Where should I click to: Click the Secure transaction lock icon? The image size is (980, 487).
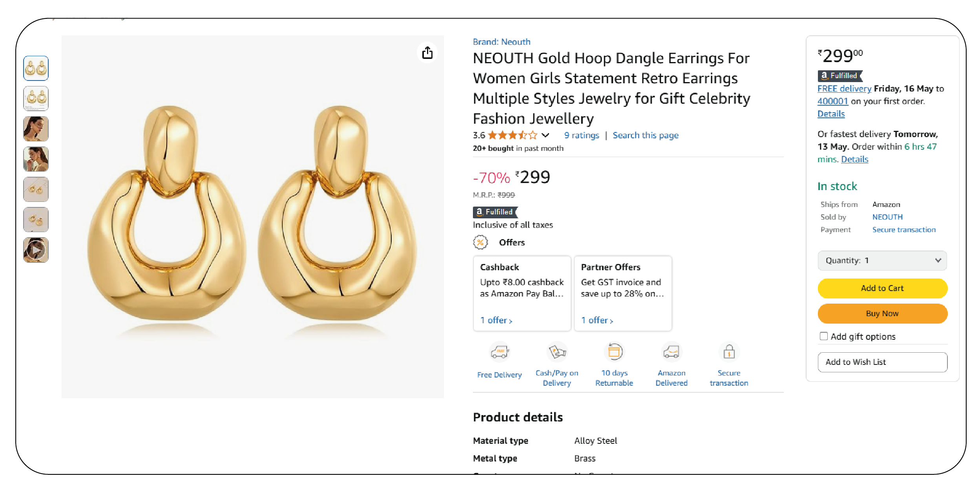point(729,352)
